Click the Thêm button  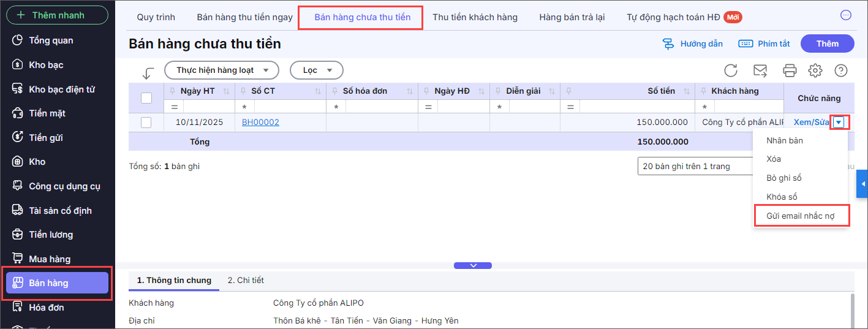[x=827, y=43]
